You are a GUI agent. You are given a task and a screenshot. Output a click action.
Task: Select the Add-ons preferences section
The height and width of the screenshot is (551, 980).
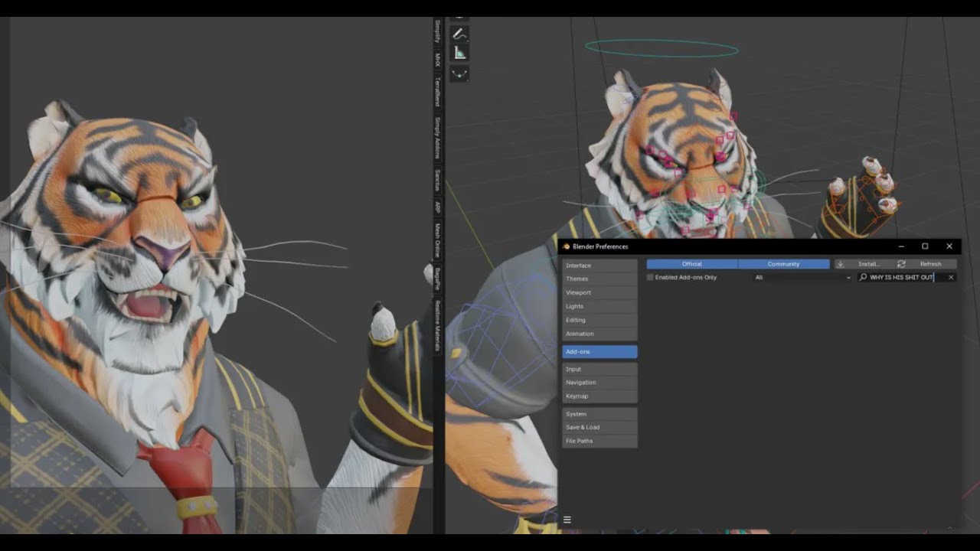[599, 352]
